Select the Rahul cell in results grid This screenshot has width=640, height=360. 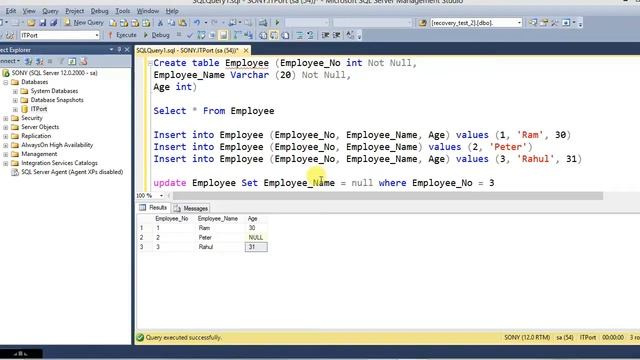[x=220, y=247]
